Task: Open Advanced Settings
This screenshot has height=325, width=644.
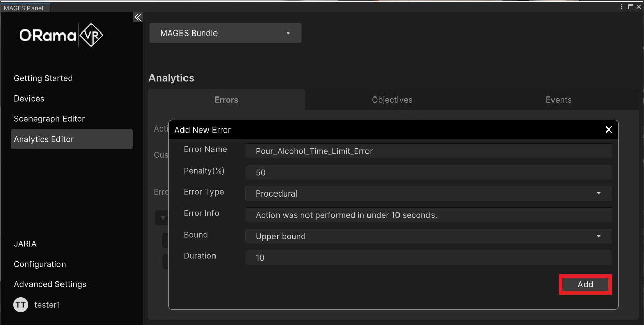Action: [50, 284]
